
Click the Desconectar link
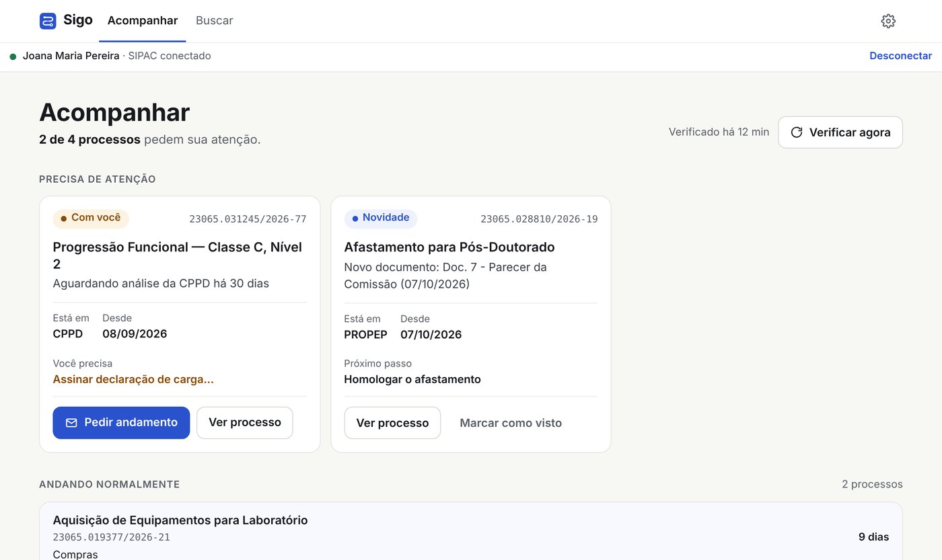point(901,56)
